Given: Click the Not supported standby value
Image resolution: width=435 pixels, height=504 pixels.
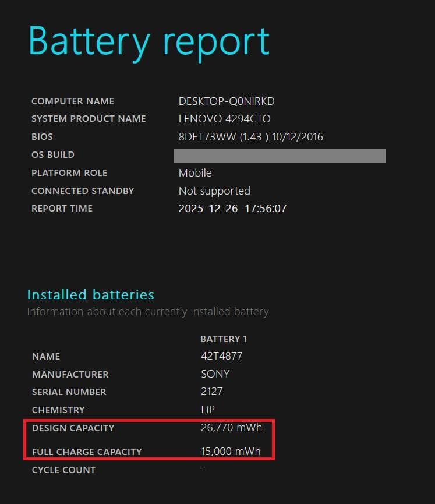Looking at the screenshot, I should [x=214, y=191].
